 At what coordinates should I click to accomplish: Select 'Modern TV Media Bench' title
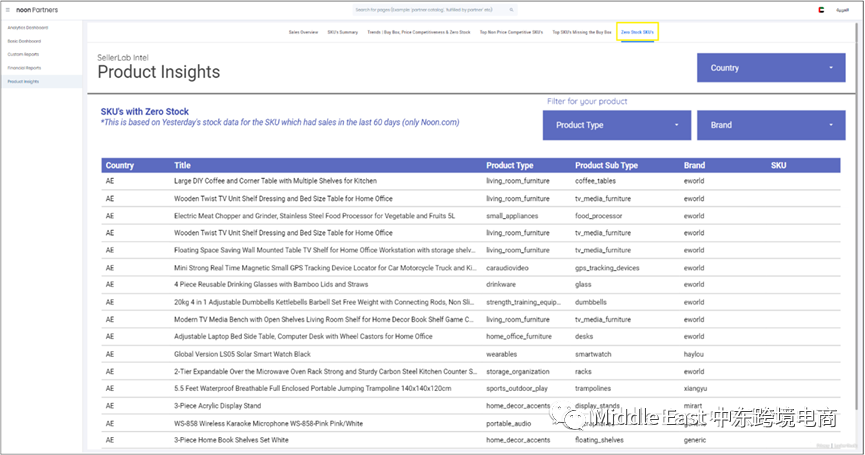(324, 319)
